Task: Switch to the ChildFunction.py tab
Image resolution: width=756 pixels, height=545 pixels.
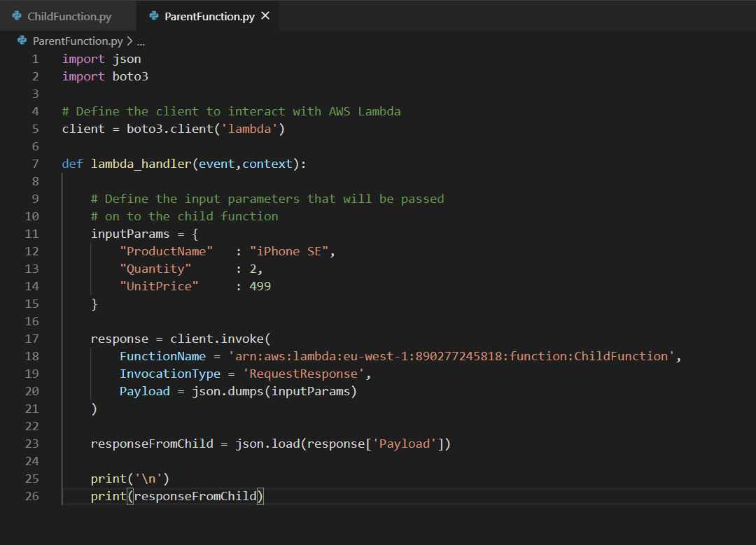Action: click(69, 17)
